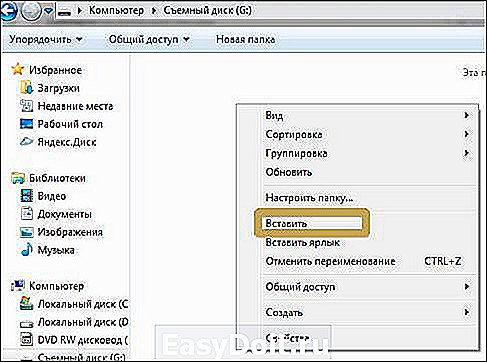Open Недавние места in the sidebar
The height and width of the screenshot is (362, 487).
[x=75, y=106]
